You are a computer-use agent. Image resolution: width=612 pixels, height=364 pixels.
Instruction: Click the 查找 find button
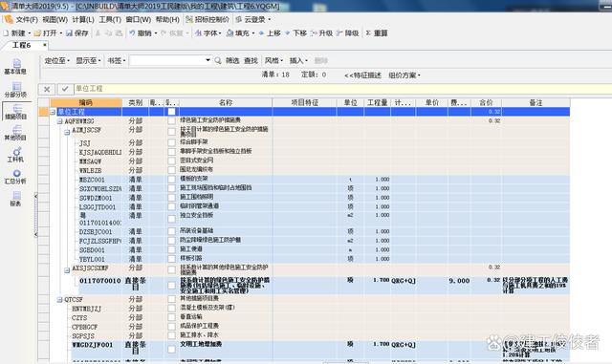click(251, 60)
